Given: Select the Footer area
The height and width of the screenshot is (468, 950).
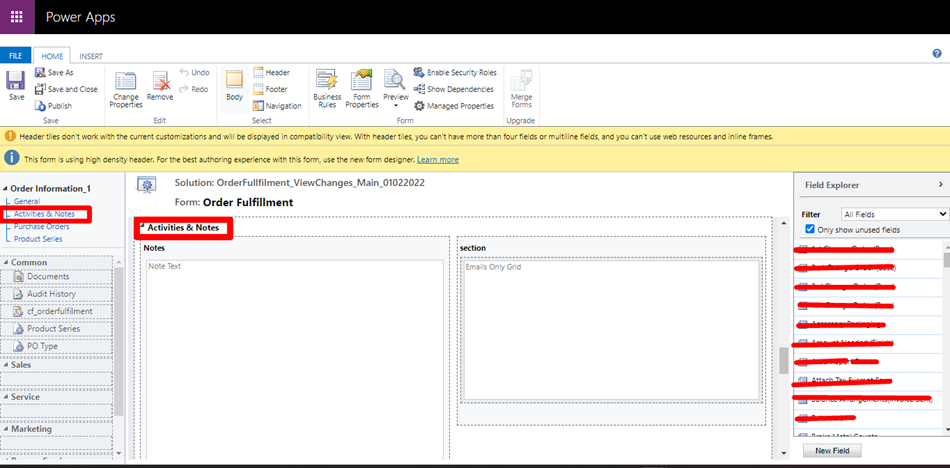Looking at the screenshot, I should point(270,89).
